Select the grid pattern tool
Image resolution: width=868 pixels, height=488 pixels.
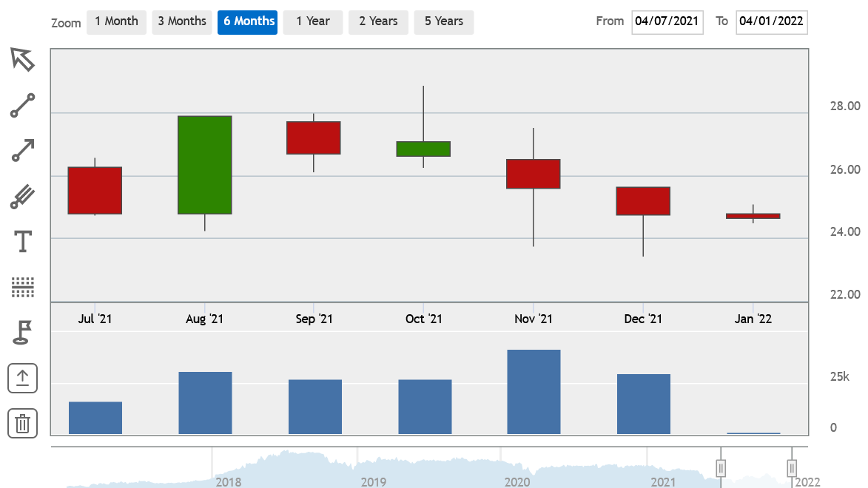coord(22,287)
